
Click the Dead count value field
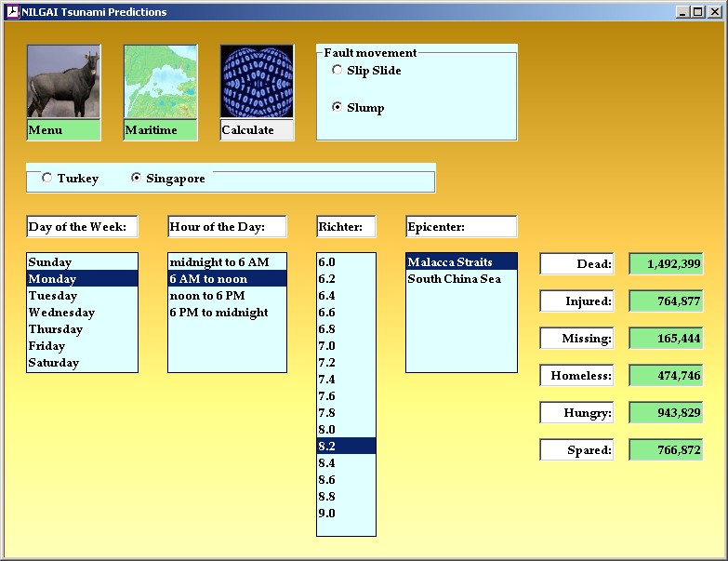[x=666, y=264]
